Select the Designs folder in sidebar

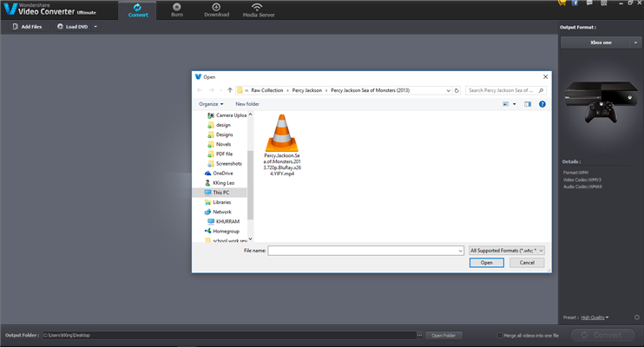click(x=220, y=134)
